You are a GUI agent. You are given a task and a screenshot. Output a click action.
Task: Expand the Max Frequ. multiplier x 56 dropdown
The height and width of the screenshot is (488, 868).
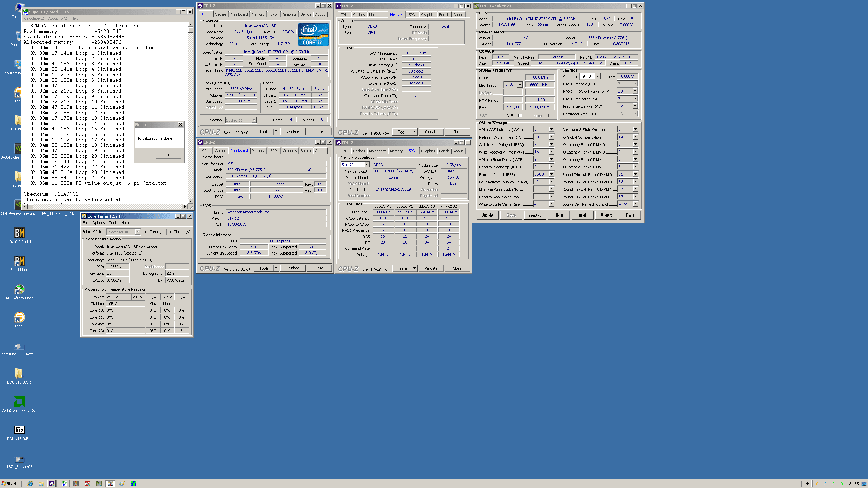point(520,85)
